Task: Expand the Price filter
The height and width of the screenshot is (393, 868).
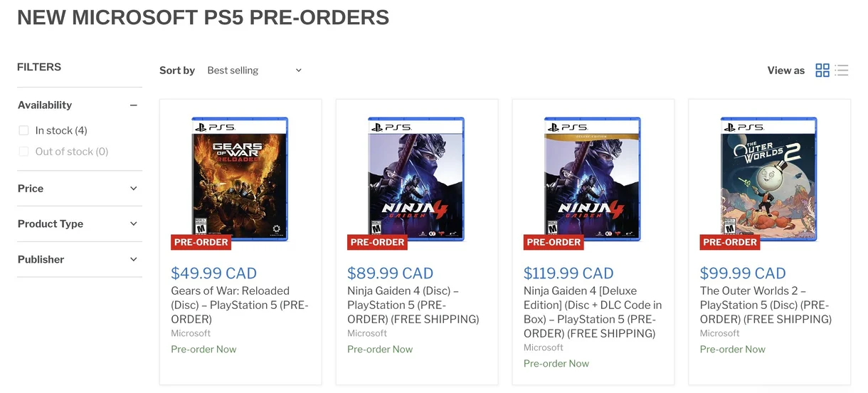Action: coord(78,189)
